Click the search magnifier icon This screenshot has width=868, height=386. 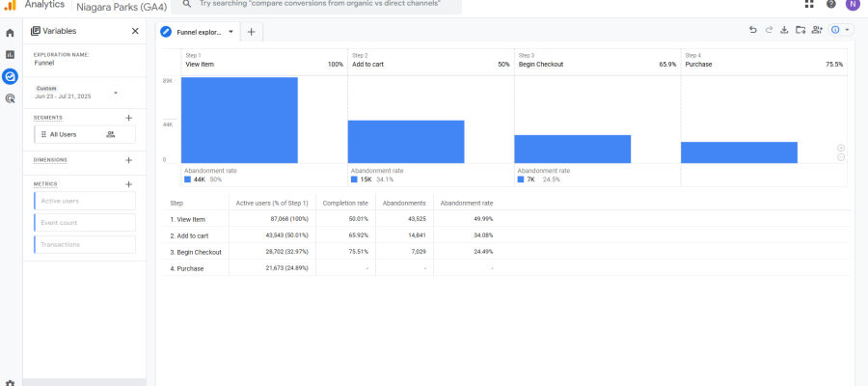[x=187, y=4]
